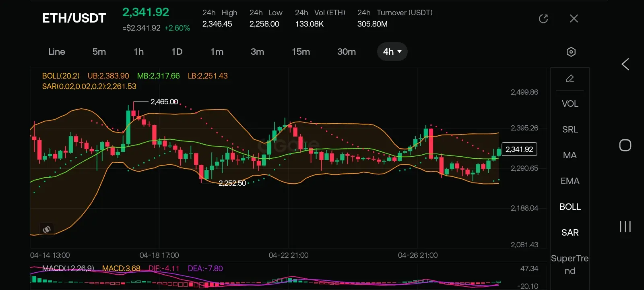
Task: Select the 30m interval tab
Action: (347, 52)
